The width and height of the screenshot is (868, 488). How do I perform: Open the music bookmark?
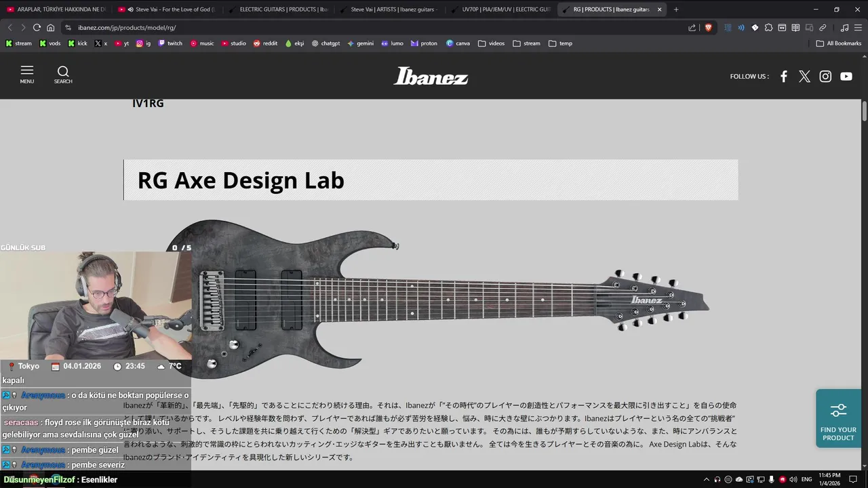(x=202, y=43)
